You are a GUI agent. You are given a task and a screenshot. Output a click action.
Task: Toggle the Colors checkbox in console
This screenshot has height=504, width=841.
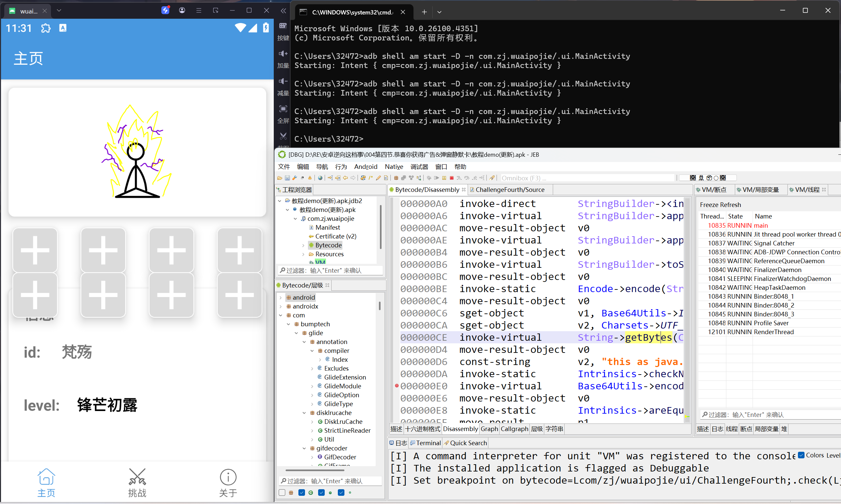tap(801, 455)
